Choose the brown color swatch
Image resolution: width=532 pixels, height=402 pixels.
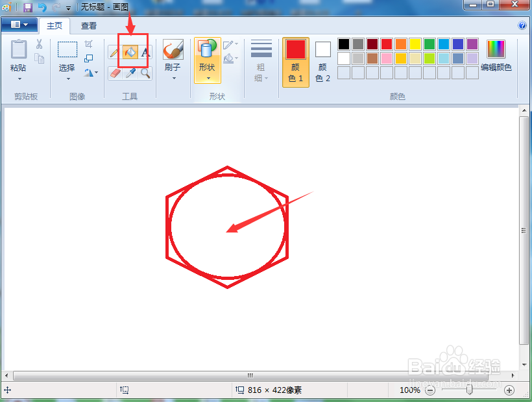pos(372,58)
